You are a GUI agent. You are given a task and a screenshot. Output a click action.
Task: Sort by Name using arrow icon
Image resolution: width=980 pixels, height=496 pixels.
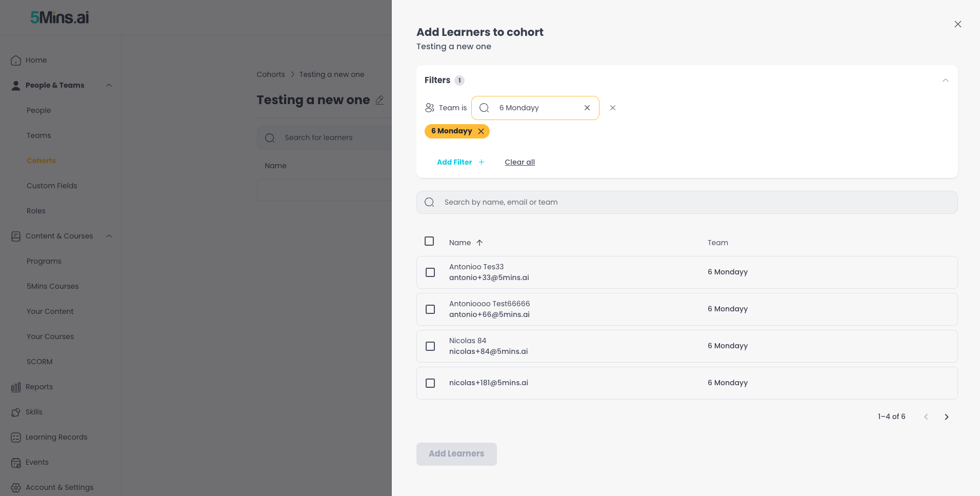tap(479, 243)
